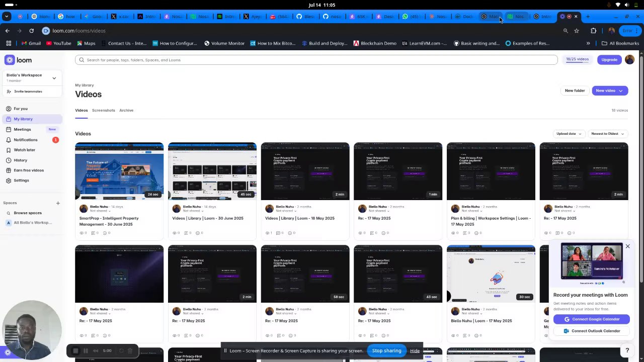Open the account avatar in Loom header
644x362 pixels.
point(629,60)
